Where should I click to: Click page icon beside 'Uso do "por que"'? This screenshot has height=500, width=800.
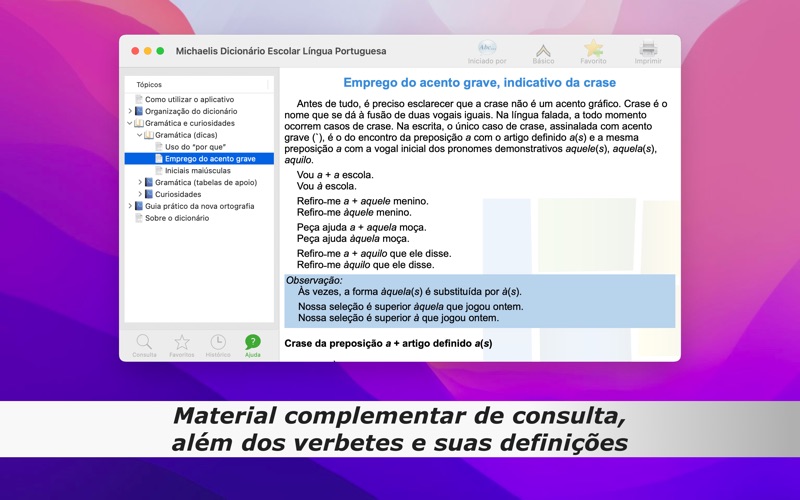click(159, 146)
